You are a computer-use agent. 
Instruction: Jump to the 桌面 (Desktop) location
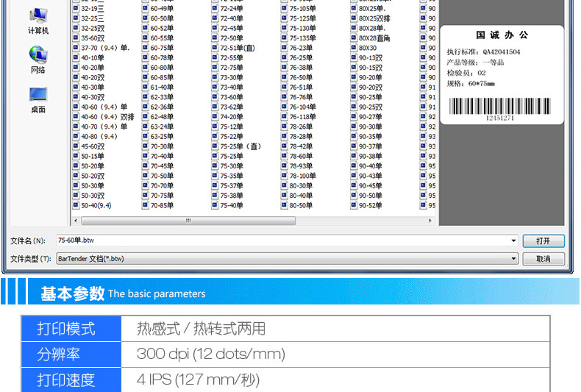(x=38, y=99)
